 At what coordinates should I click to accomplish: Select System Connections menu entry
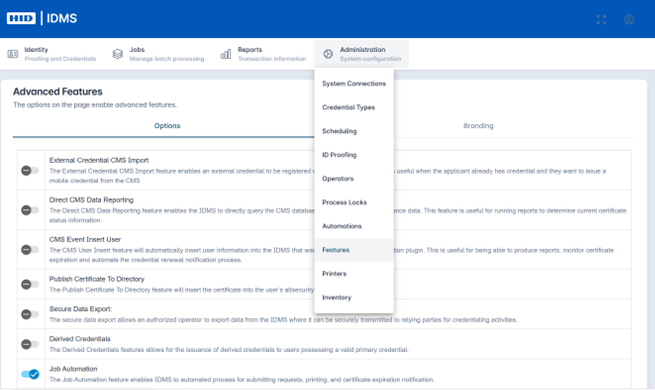[x=354, y=84]
